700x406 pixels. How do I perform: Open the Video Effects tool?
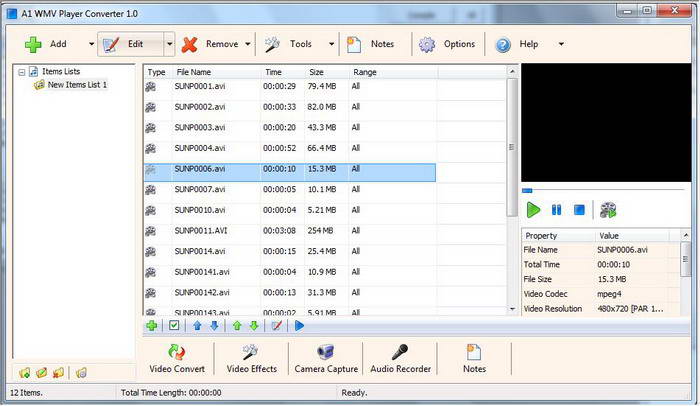(x=251, y=359)
